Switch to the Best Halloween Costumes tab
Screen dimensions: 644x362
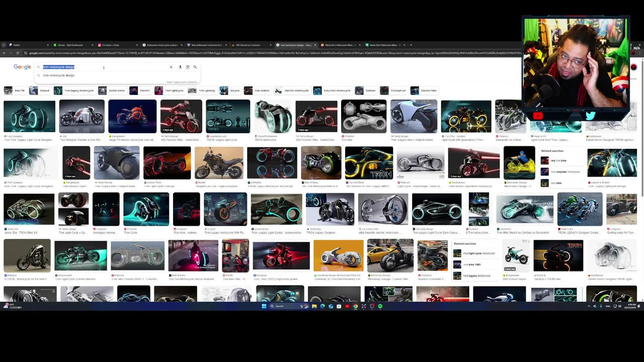pyautogui.click(x=207, y=45)
